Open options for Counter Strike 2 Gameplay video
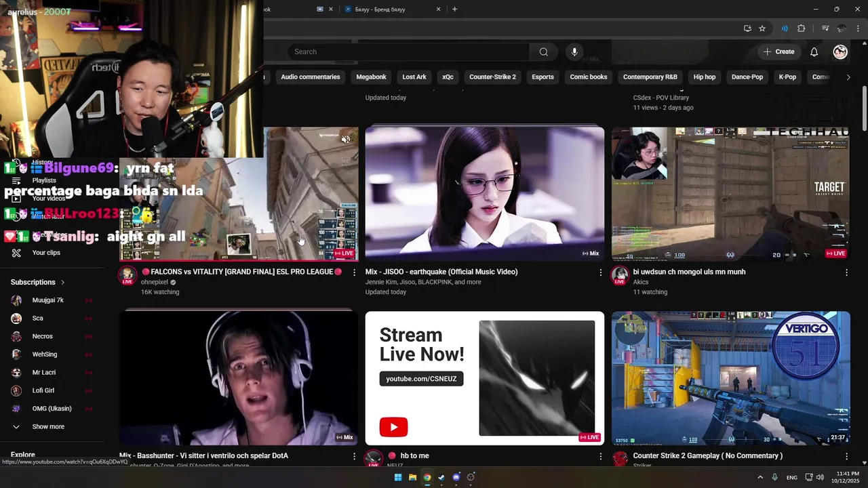868x488 pixels. tap(846, 457)
